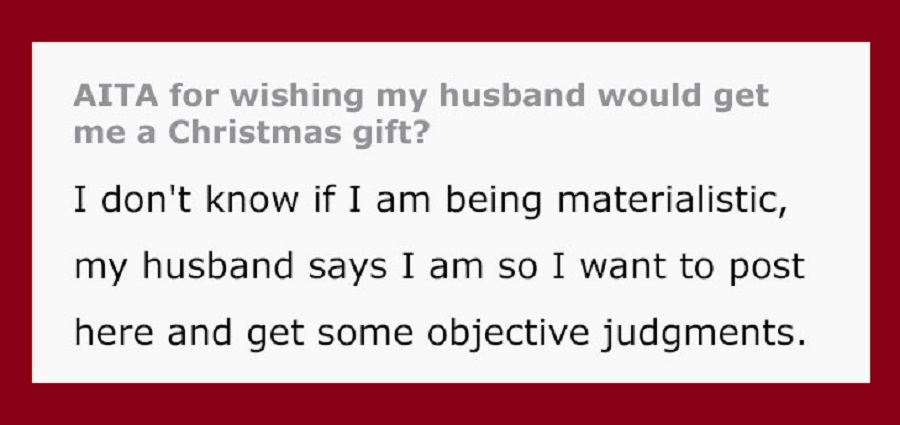Click the word "objective" in the last line

pos(507,334)
